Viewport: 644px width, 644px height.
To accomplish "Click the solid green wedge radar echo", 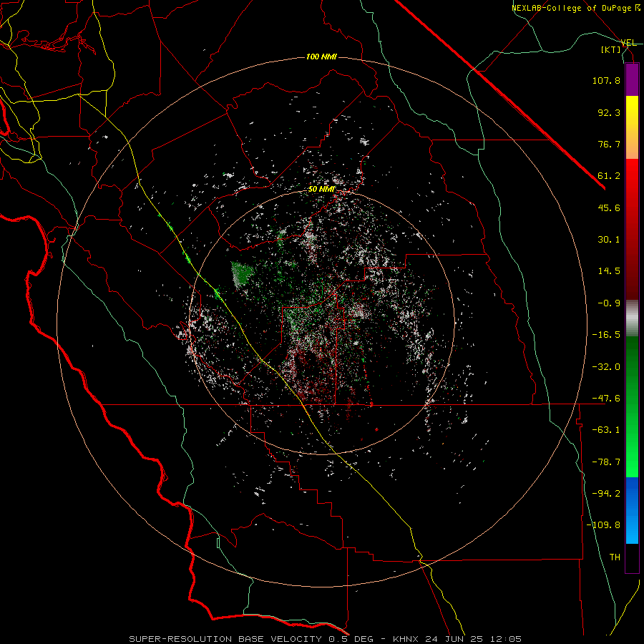I will point(242,273).
